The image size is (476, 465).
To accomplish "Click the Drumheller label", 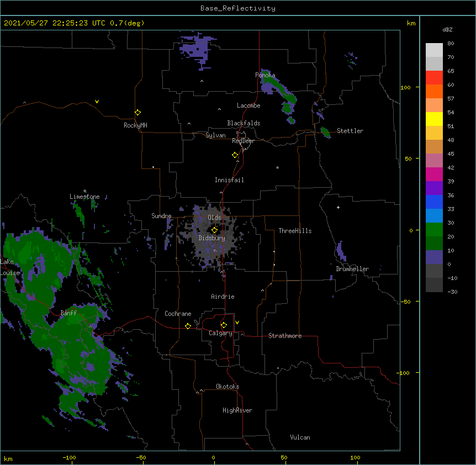I will point(352,269).
